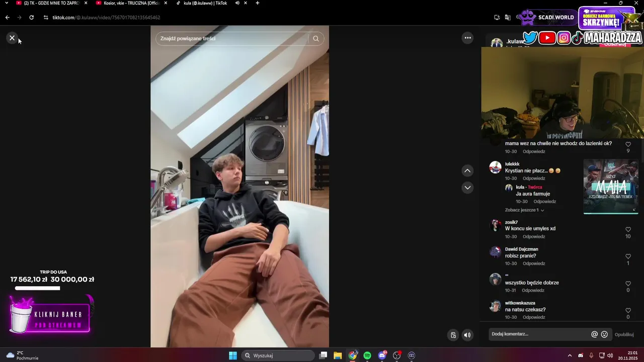Screen dimensions: 644x362
Task: Toggle the floating player icon
Action: tap(453, 335)
